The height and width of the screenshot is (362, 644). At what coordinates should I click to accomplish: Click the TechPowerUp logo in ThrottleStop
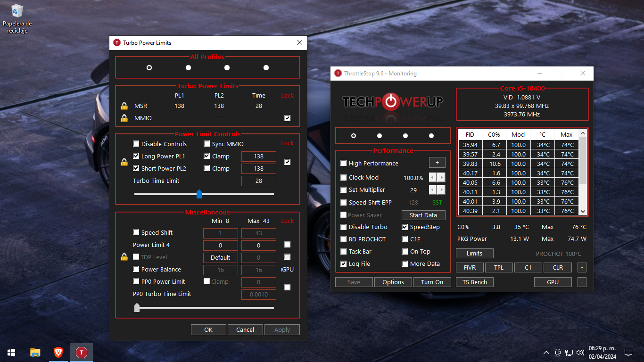click(x=393, y=102)
